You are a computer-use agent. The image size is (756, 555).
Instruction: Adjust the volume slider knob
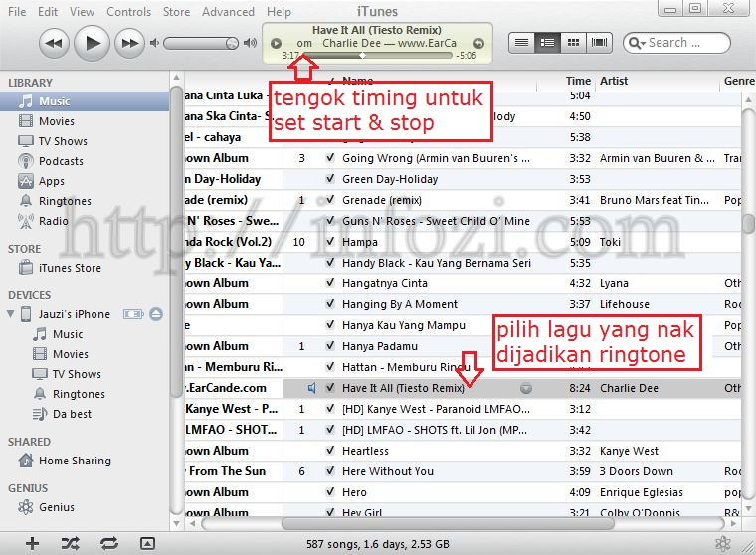click(233, 44)
